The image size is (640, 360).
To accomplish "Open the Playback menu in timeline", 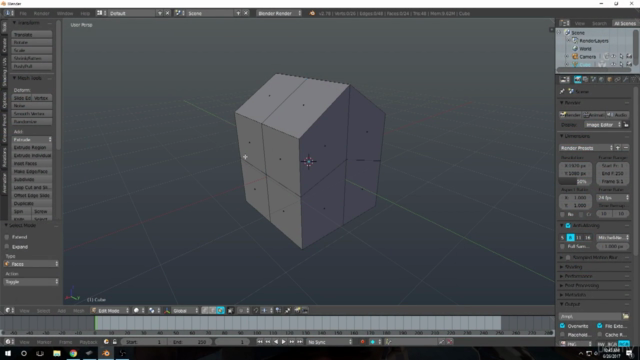I will click(88, 342).
